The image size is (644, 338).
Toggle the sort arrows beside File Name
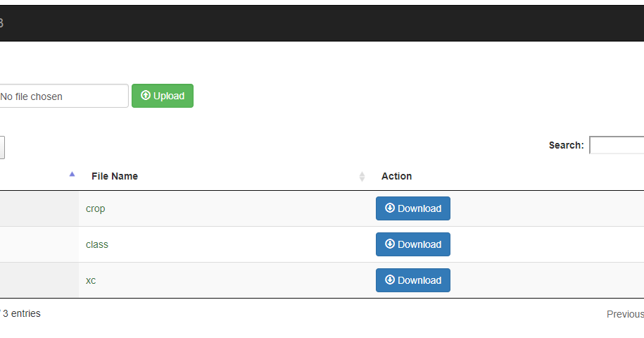click(x=362, y=177)
